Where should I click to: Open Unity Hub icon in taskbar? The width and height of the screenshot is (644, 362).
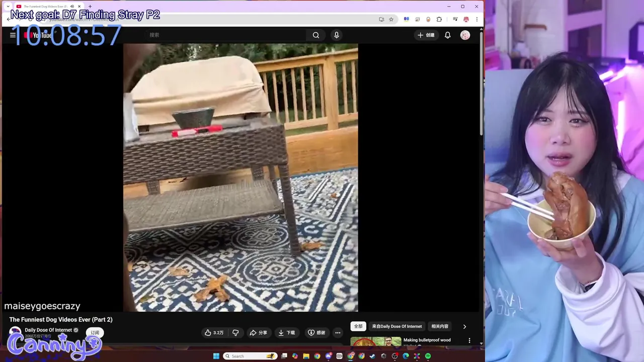coord(383,356)
